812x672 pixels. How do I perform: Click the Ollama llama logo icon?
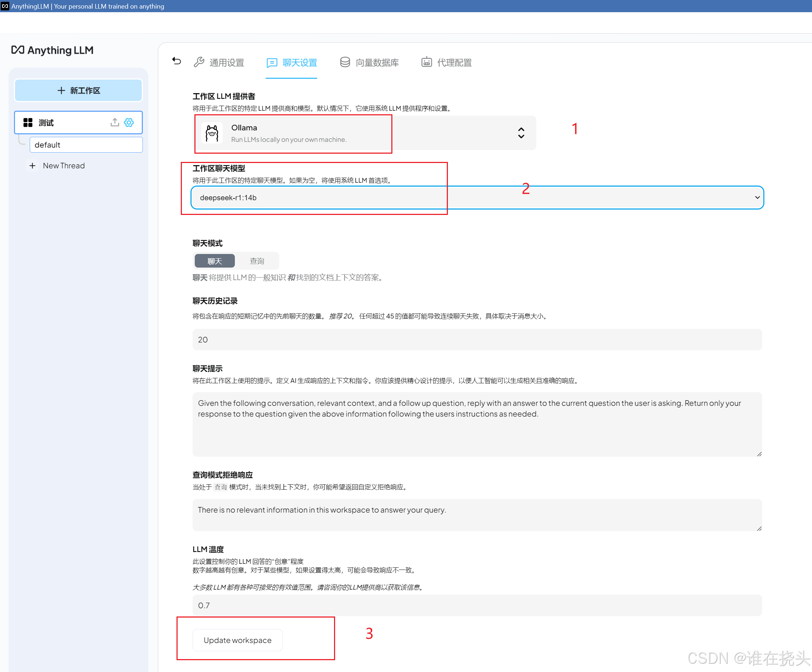click(x=212, y=133)
